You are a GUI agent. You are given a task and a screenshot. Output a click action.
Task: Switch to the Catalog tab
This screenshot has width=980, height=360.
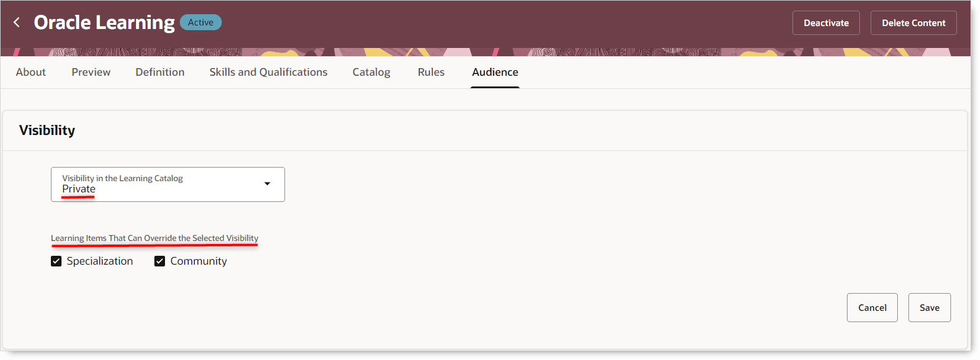tap(371, 72)
